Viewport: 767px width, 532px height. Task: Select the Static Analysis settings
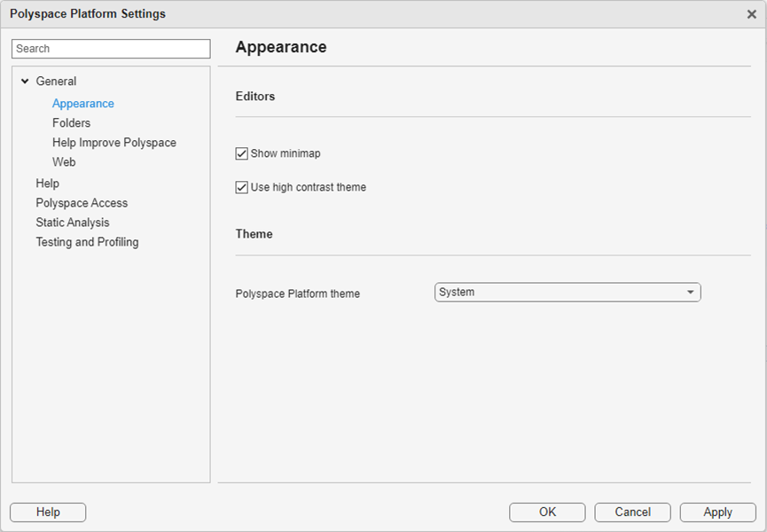pyautogui.click(x=73, y=222)
